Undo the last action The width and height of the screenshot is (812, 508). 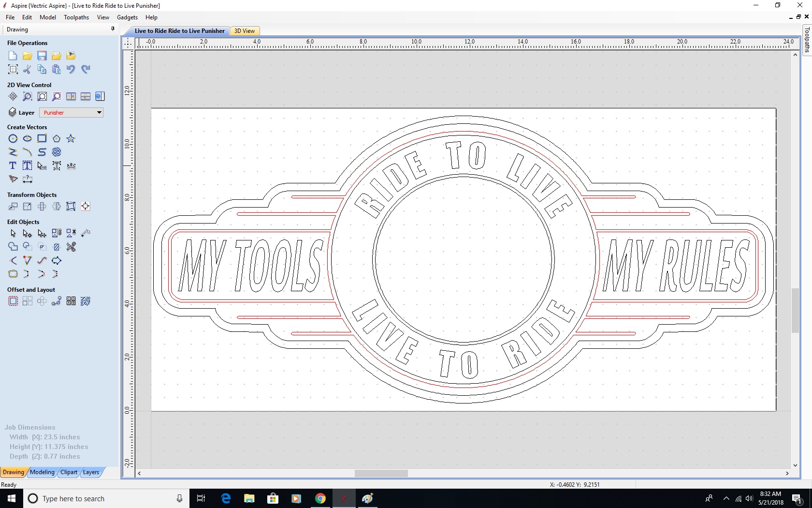point(71,69)
